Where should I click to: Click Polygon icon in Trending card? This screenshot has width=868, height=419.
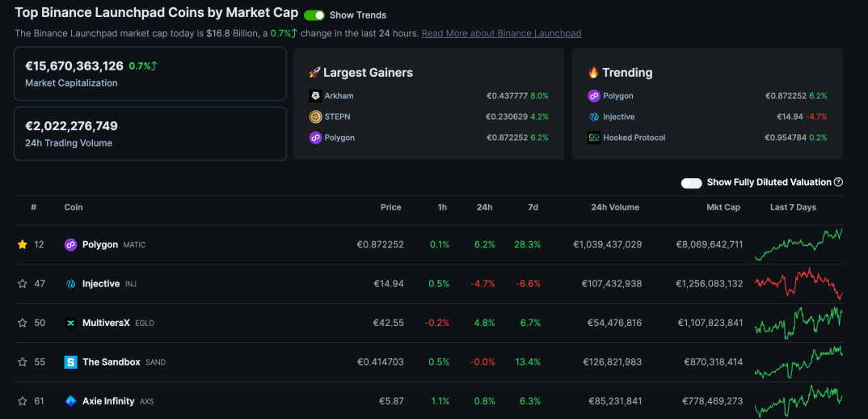594,96
